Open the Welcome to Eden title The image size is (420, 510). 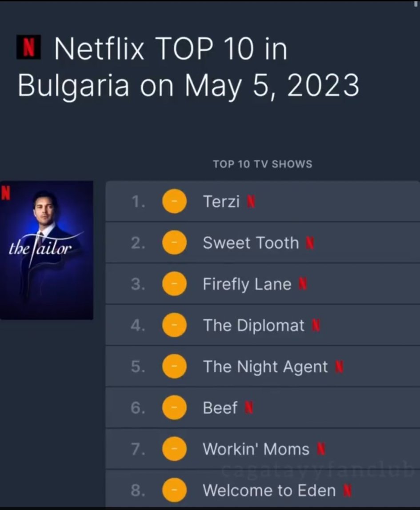point(269,490)
